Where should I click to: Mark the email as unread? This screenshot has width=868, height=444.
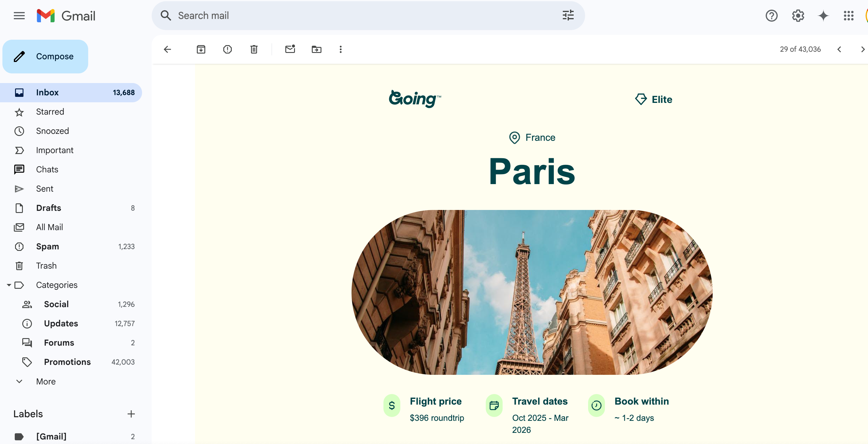290,50
